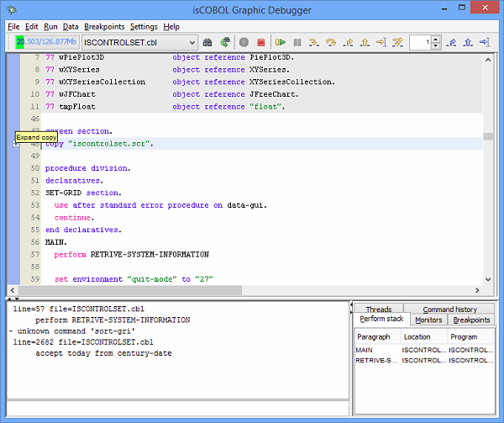Click the green vertical bars icon
504x423 pixels.
tap(297, 42)
